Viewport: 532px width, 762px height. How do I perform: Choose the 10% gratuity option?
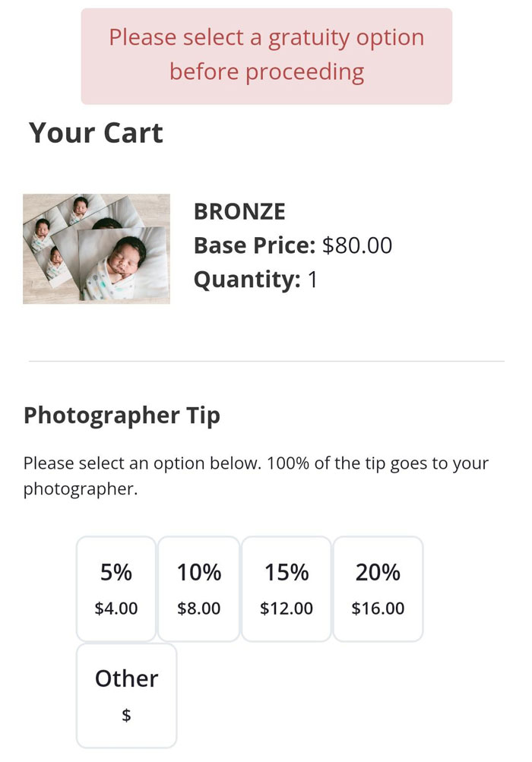coord(199,588)
